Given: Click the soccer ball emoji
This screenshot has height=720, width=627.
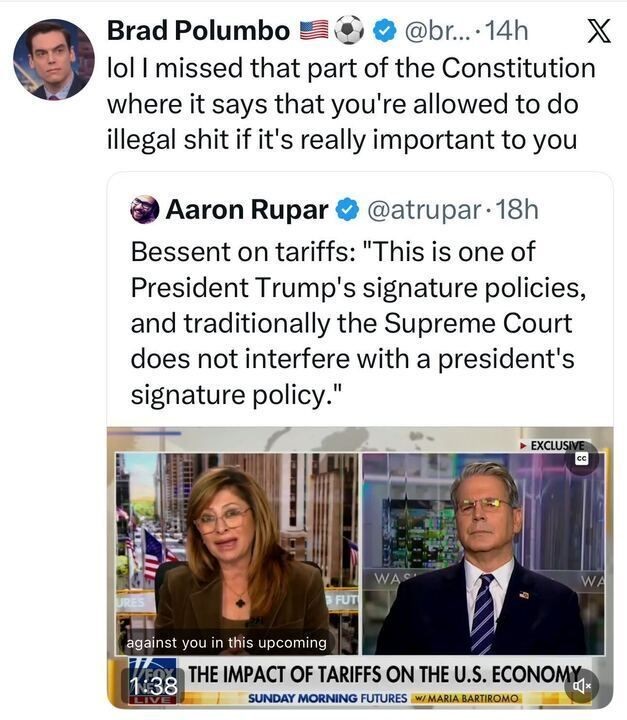Looking at the screenshot, I should 349,32.
